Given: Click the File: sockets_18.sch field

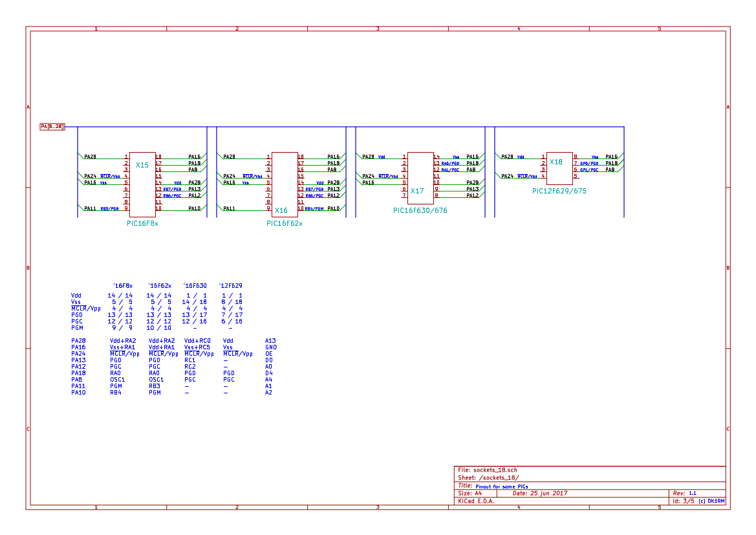Looking at the screenshot, I should pos(487,470).
